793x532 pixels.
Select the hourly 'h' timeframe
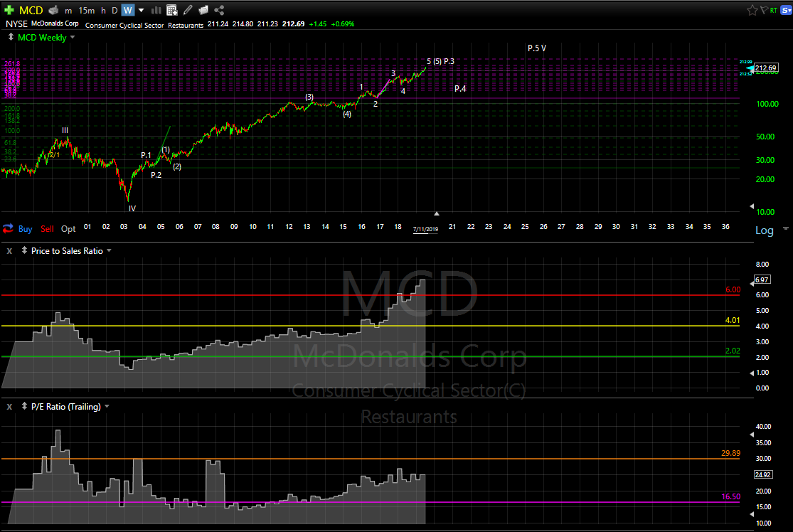pos(103,11)
